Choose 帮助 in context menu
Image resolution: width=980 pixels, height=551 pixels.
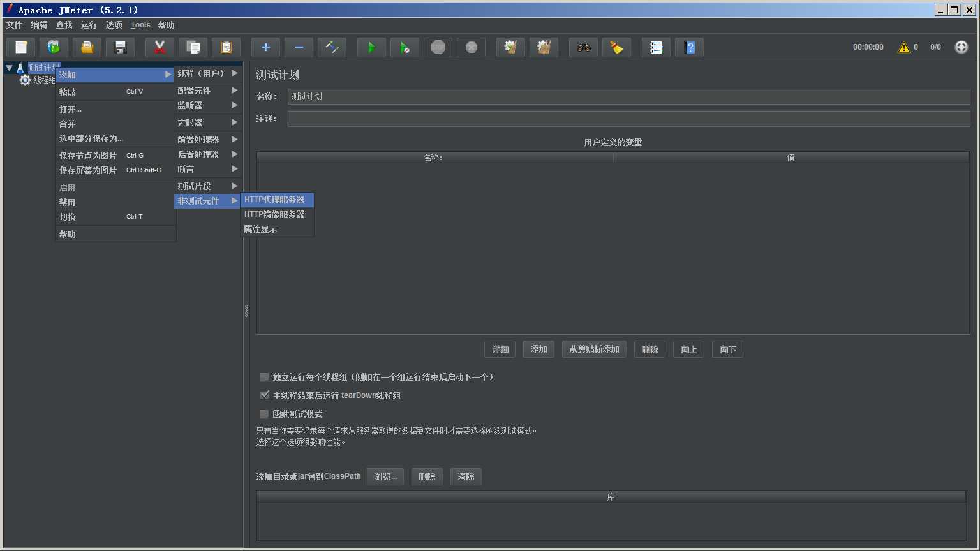click(115, 234)
